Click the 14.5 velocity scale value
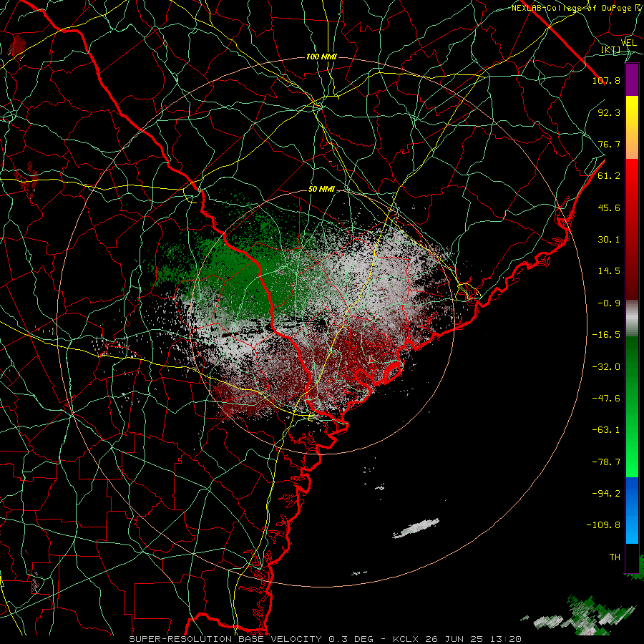The width and height of the screenshot is (644, 644). point(609,271)
